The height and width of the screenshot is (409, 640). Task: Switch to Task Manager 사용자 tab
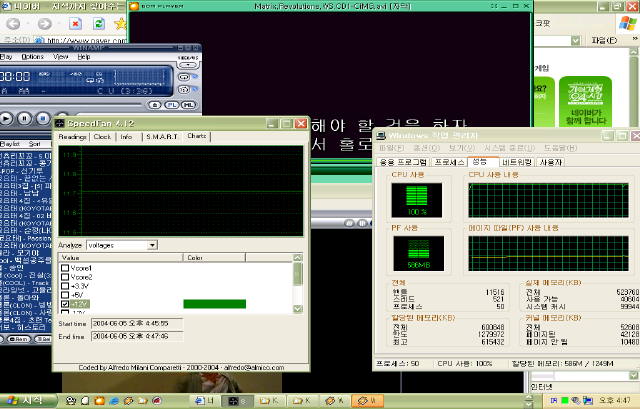[551, 162]
